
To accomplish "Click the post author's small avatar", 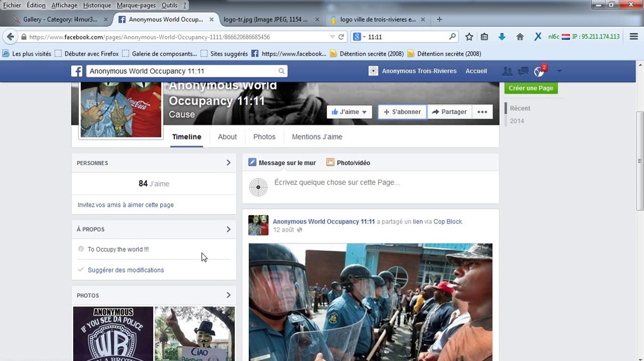I will [x=258, y=225].
